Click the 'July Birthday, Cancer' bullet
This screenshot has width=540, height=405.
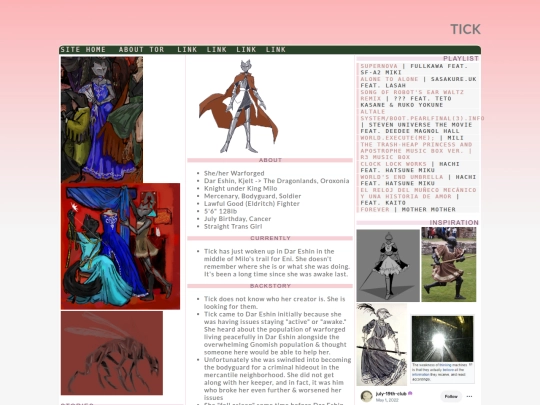(x=237, y=219)
